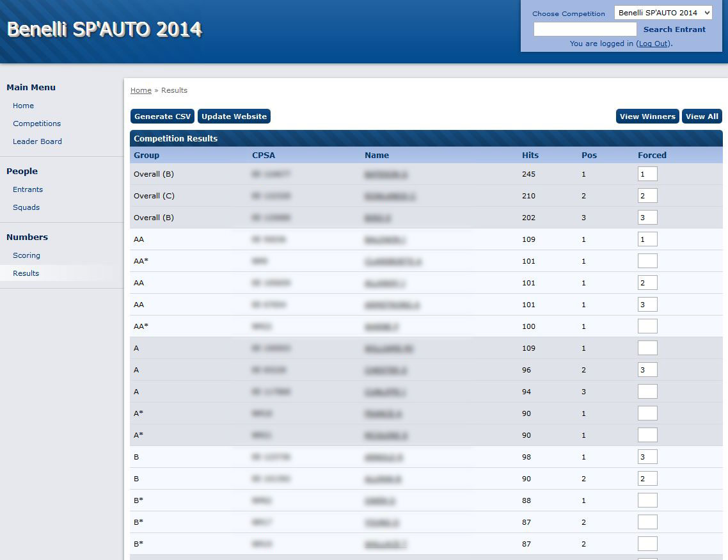The width and height of the screenshot is (728, 560).
Task: Open Entrants under People
Action: pos(28,189)
